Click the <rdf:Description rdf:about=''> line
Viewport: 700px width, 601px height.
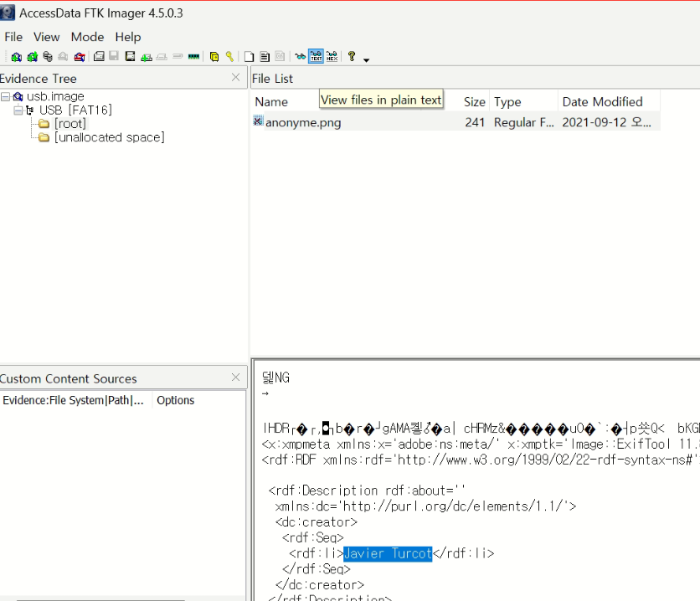point(367,491)
